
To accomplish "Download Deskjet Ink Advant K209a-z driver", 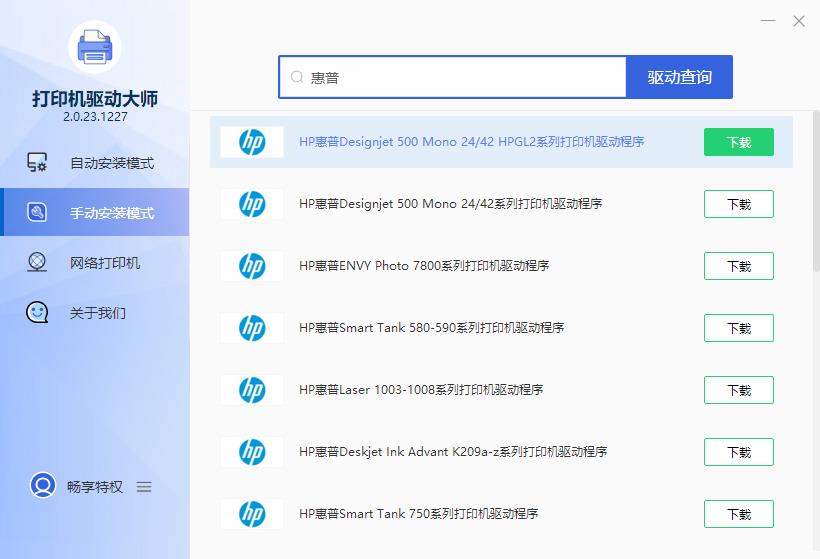I will (739, 452).
